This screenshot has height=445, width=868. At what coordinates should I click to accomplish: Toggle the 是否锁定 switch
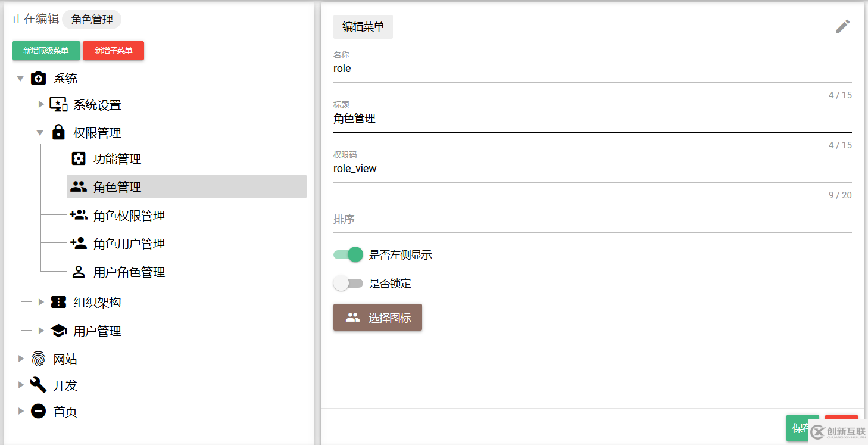click(x=348, y=283)
